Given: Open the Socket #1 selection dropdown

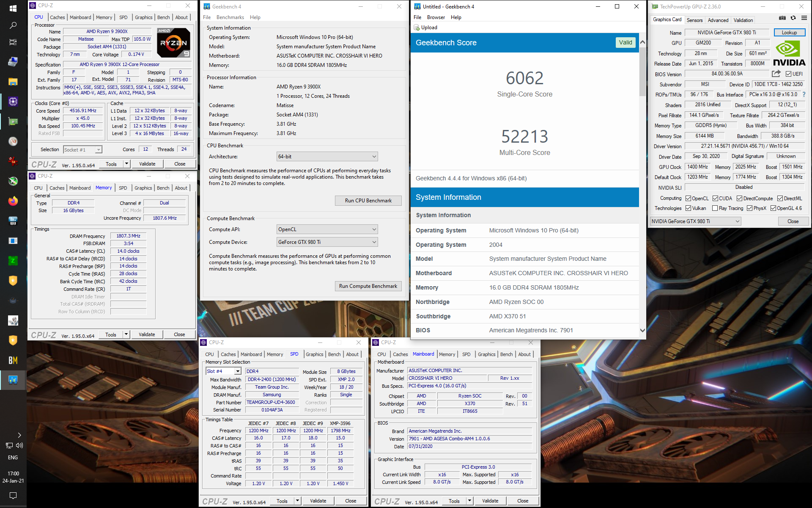Looking at the screenshot, I should click(x=82, y=149).
